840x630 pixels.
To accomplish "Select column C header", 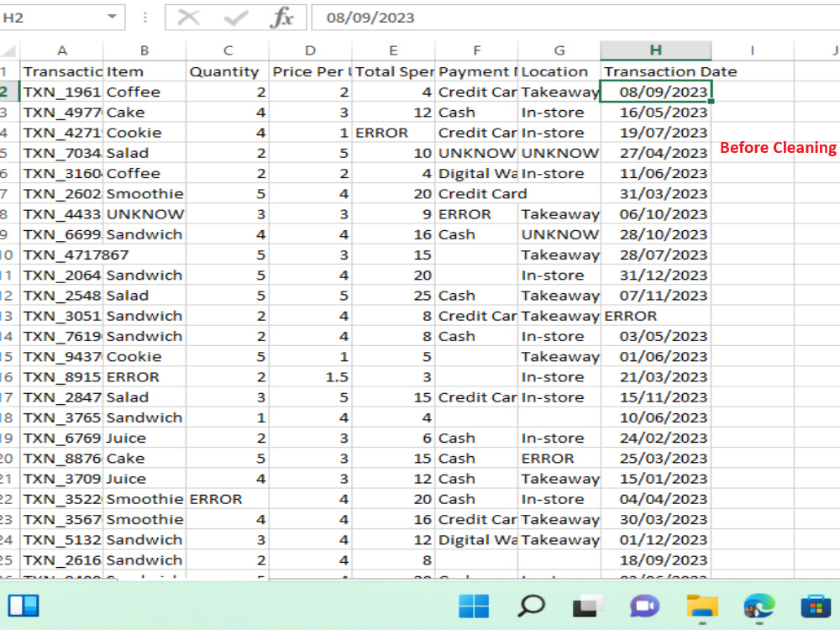I will click(228, 51).
